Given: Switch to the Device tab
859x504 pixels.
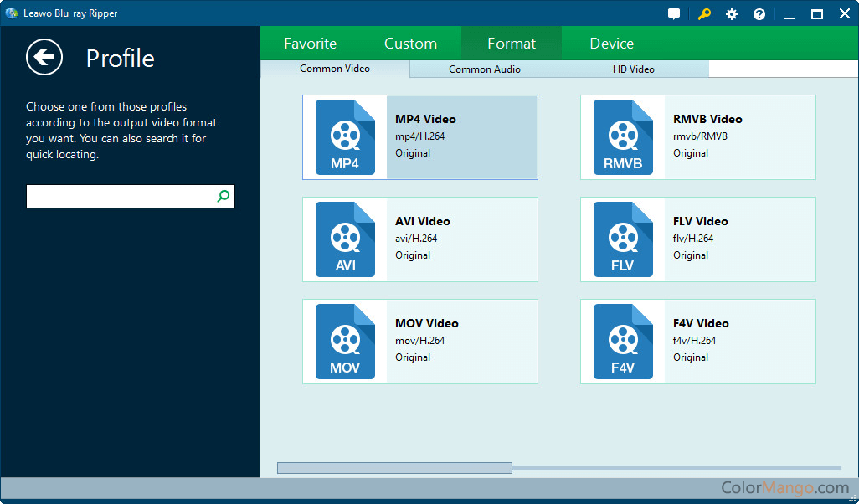Looking at the screenshot, I should [611, 44].
